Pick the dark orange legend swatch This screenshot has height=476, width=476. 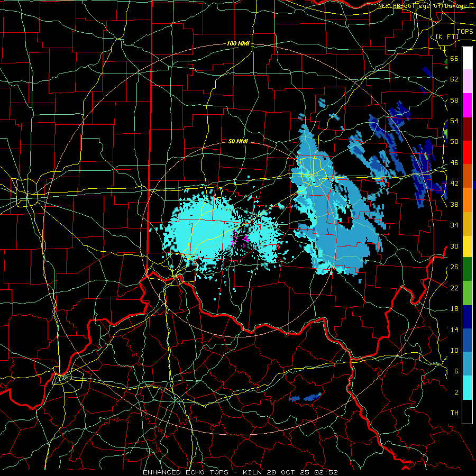coord(467,176)
